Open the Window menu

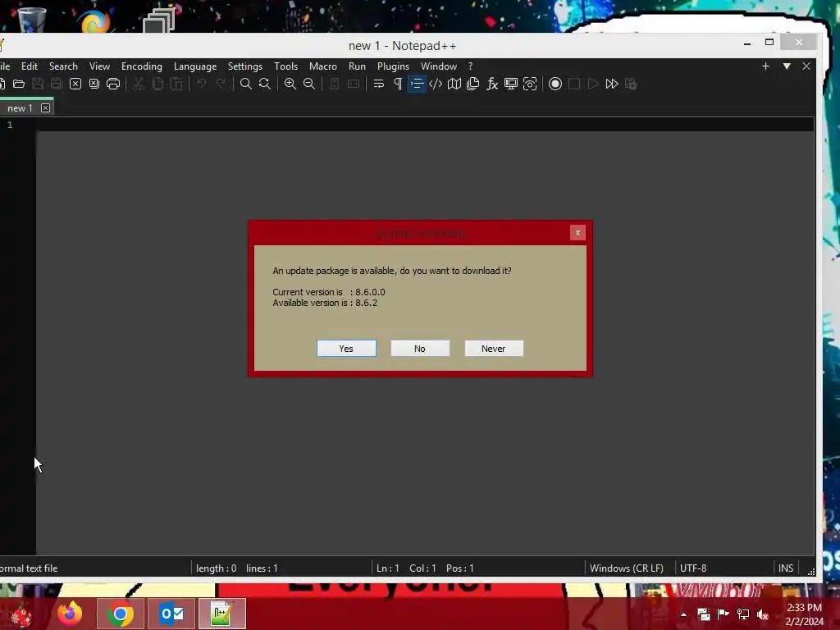pyautogui.click(x=439, y=66)
